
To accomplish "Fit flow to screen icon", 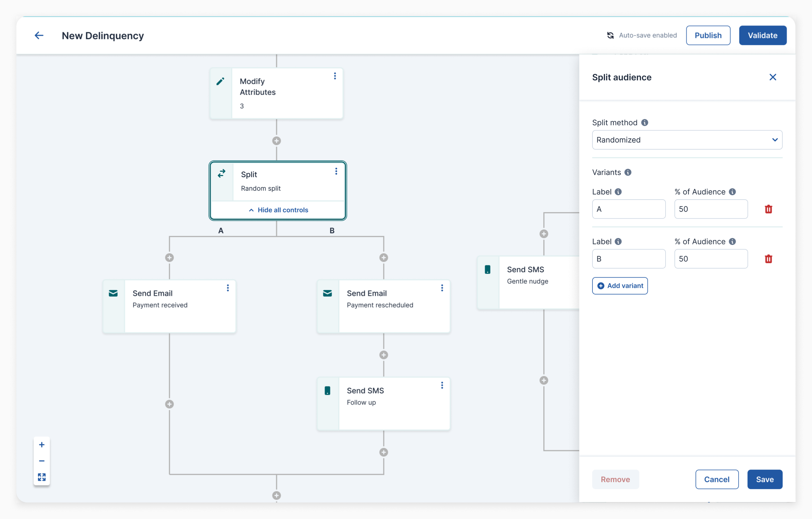I will point(42,477).
